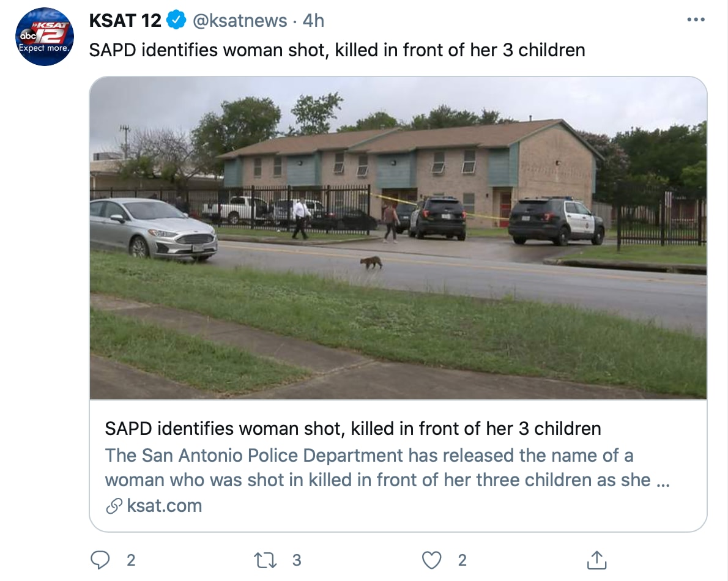
Task: Click the reply count number 2
Action: (x=131, y=560)
